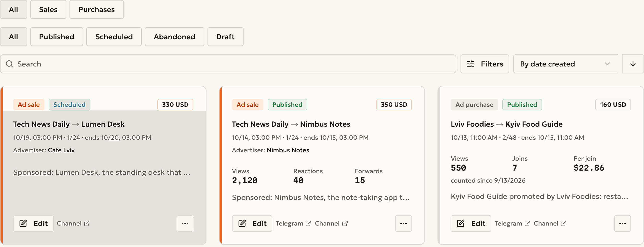The height and width of the screenshot is (247, 644).
Task: Open the Tech News Daily → Lumen Desk title
Action: click(x=69, y=124)
